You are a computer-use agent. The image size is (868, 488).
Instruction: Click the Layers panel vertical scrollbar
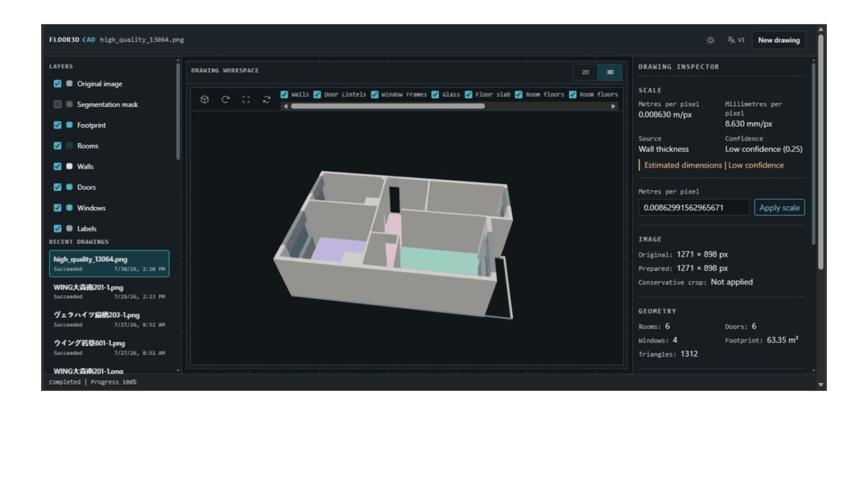178,111
